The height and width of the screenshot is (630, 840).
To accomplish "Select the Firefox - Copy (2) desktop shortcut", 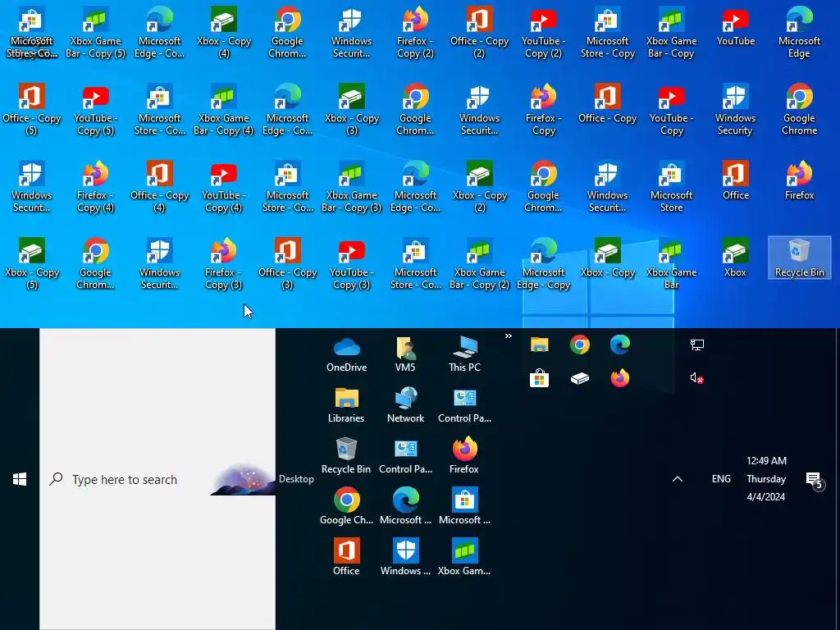I will pos(415,33).
